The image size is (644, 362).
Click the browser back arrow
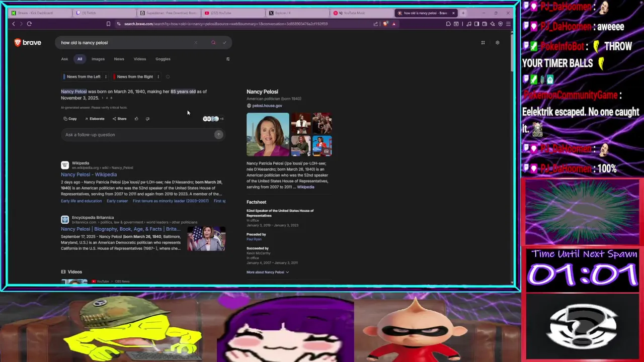pyautogui.click(x=14, y=24)
